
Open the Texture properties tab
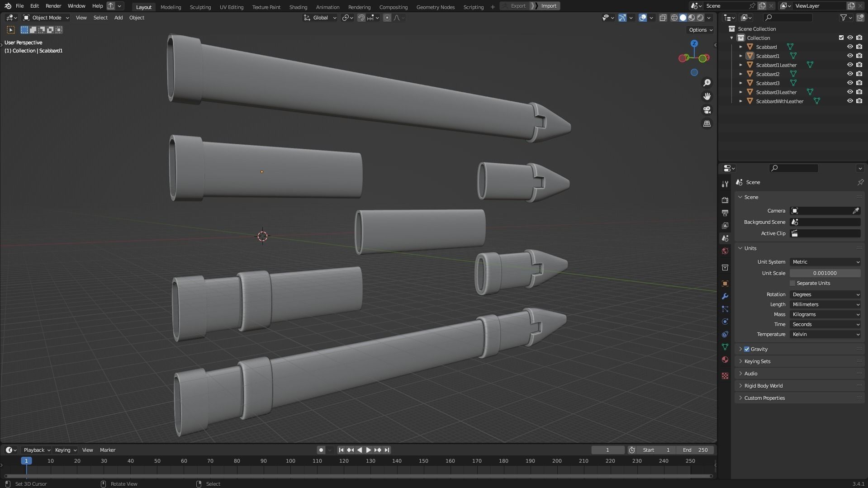tap(725, 376)
